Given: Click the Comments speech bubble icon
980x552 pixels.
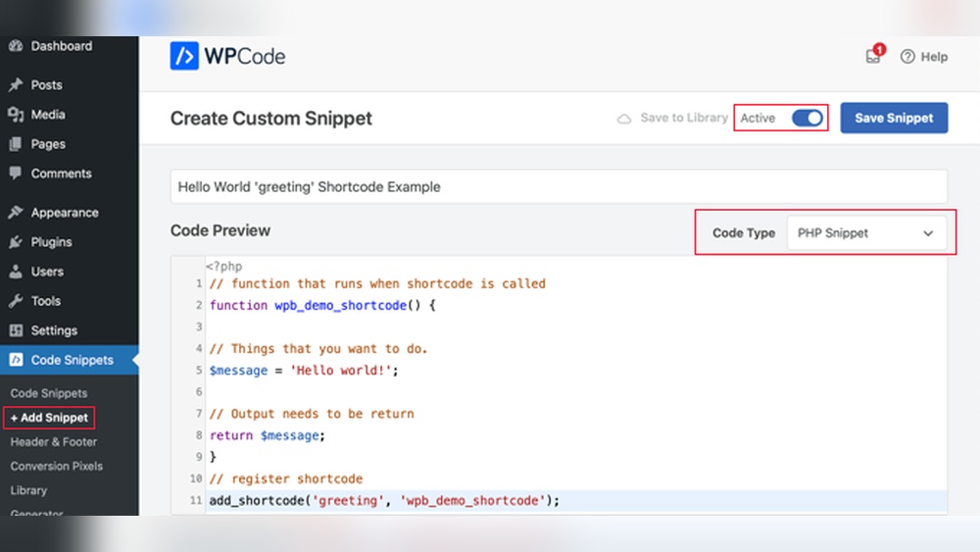Looking at the screenshot, I should 16,174.
